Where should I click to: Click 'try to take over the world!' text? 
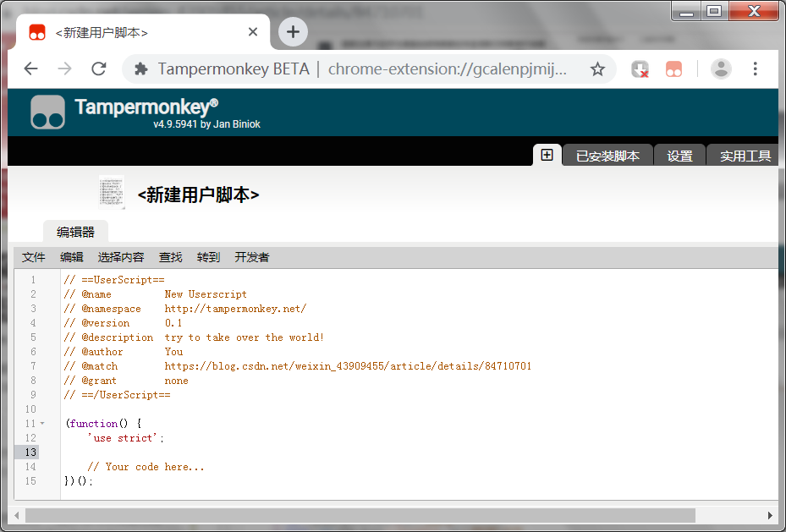(x=245, y=337)
